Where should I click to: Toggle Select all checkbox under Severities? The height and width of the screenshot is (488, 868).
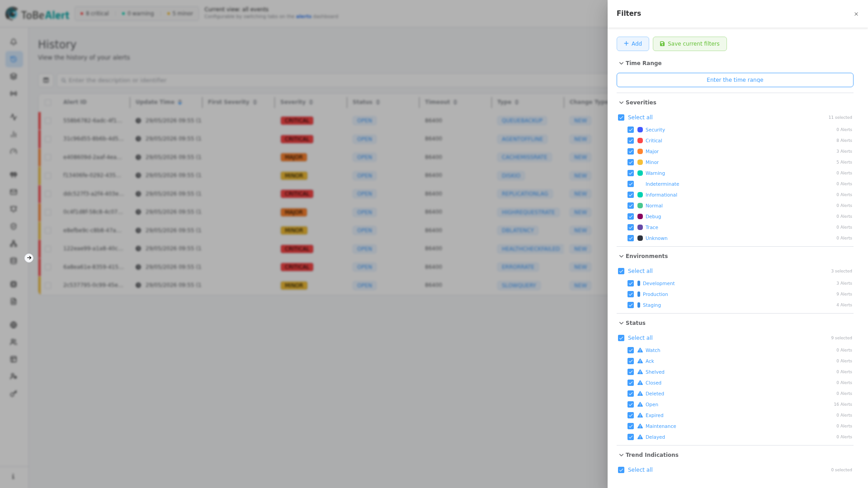click(x=621, y=117)
